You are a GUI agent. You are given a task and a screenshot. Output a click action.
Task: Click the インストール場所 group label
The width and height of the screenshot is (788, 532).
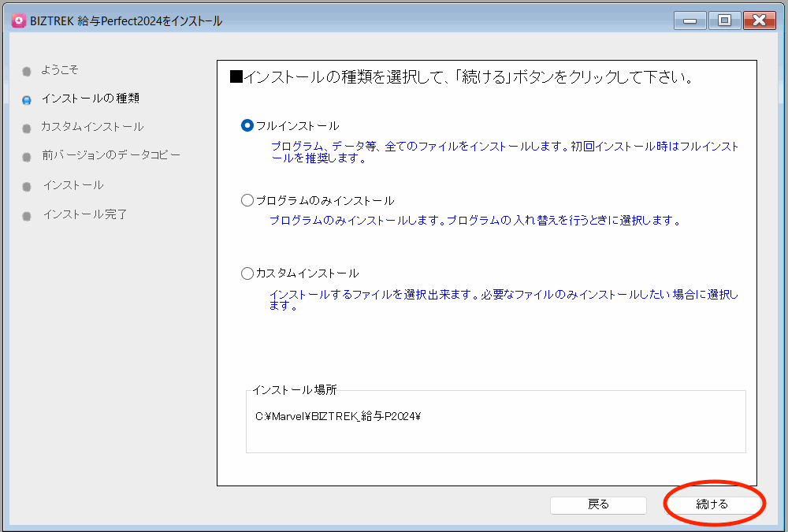[x=295, y=389]
